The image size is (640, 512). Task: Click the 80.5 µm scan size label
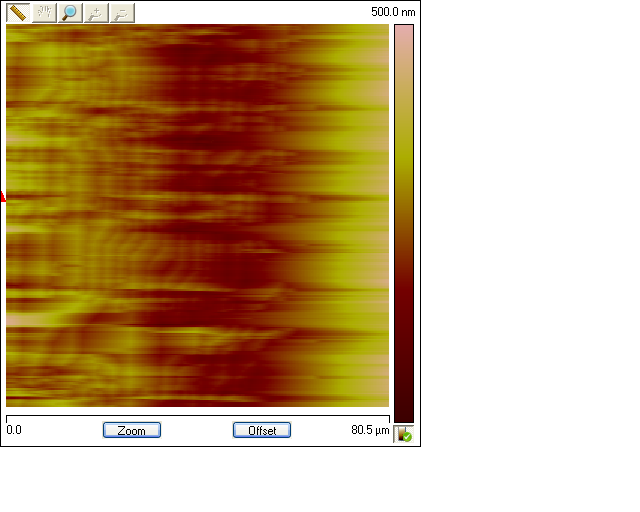pos(370,430)
